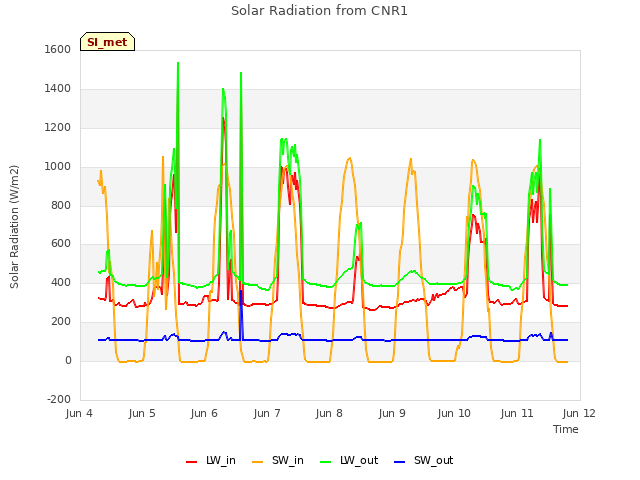Image resolution: width=640 pixels, height=480 pixels.
Task: Click the Jun 4 x-axis label
Action: [x=79, y=413]
